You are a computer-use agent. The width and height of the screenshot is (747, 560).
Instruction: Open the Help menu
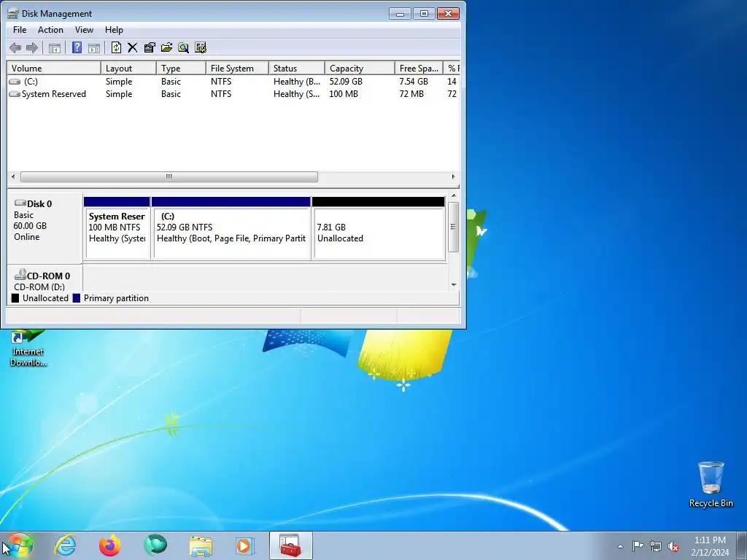(114, 29)
